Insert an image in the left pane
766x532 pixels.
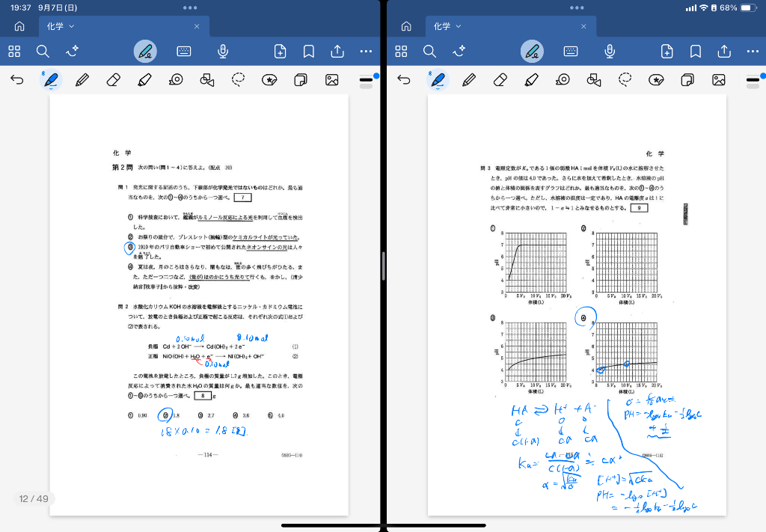(331, 80)
